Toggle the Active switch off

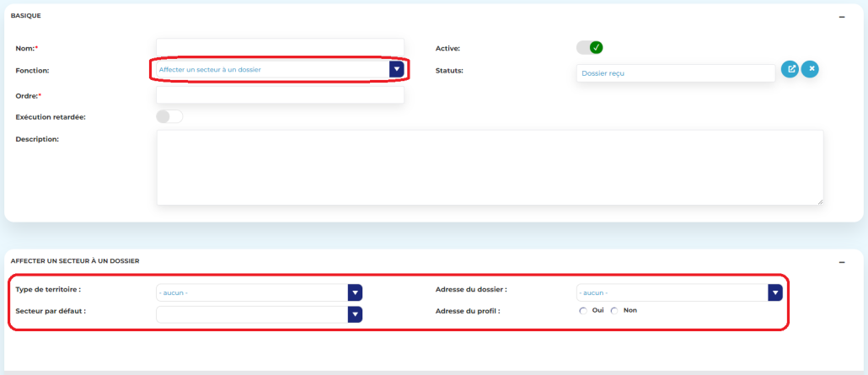(x=590, y=47)
